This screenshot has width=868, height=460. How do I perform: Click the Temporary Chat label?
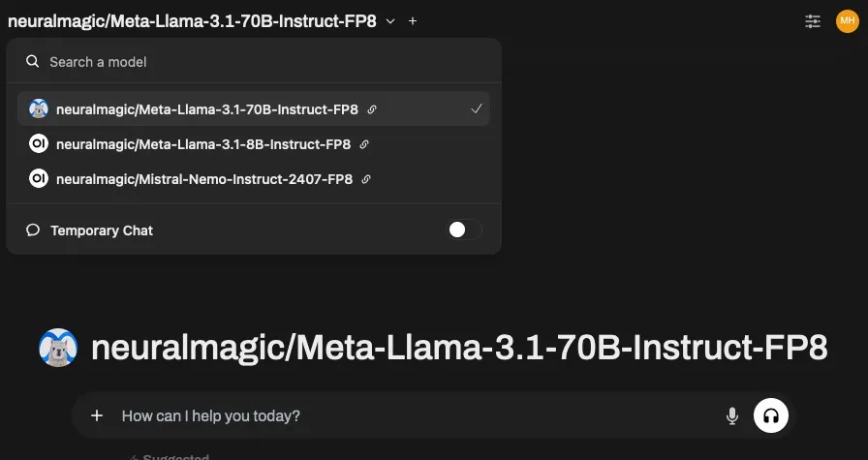[x=102, y=230]
